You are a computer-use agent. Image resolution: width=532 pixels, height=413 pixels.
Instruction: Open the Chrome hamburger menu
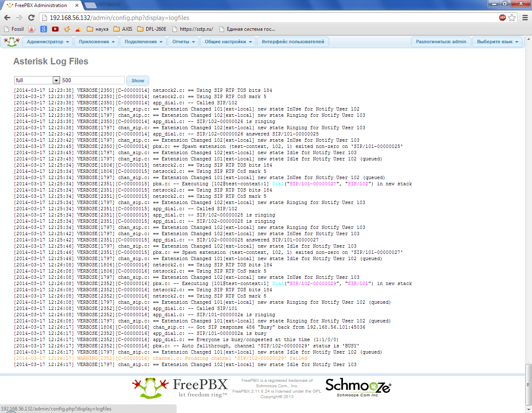point(525,17)
